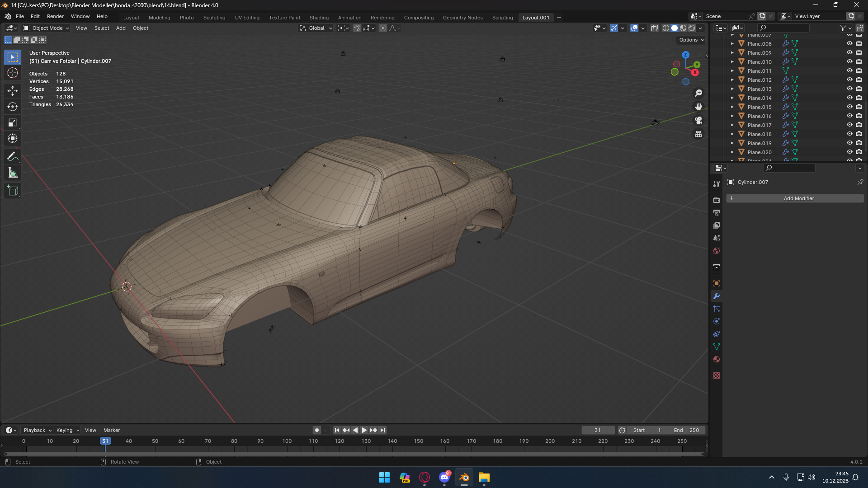Switch to the Sculpting workspace tab

point(214,18)
